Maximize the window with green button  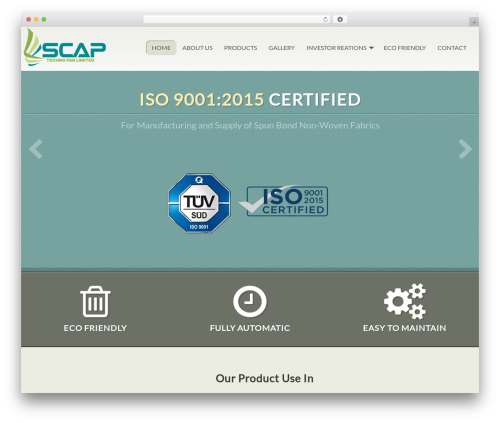tap(44, 20)
